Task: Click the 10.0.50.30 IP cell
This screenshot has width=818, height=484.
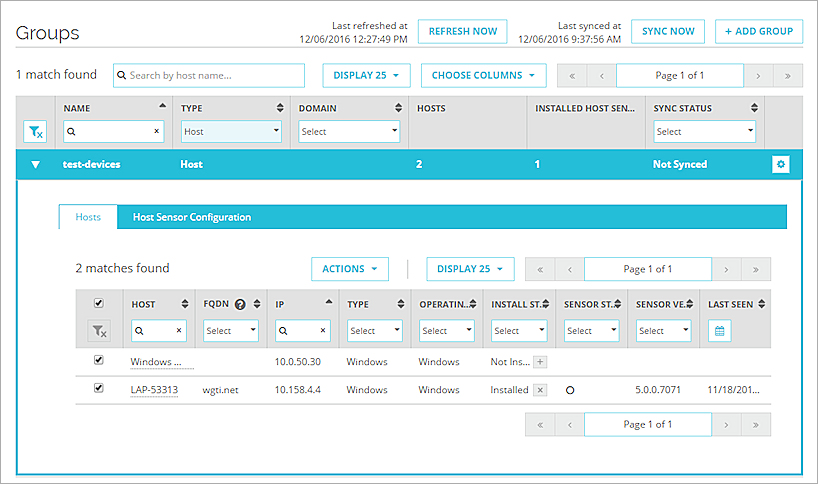Action: (298, 362)
